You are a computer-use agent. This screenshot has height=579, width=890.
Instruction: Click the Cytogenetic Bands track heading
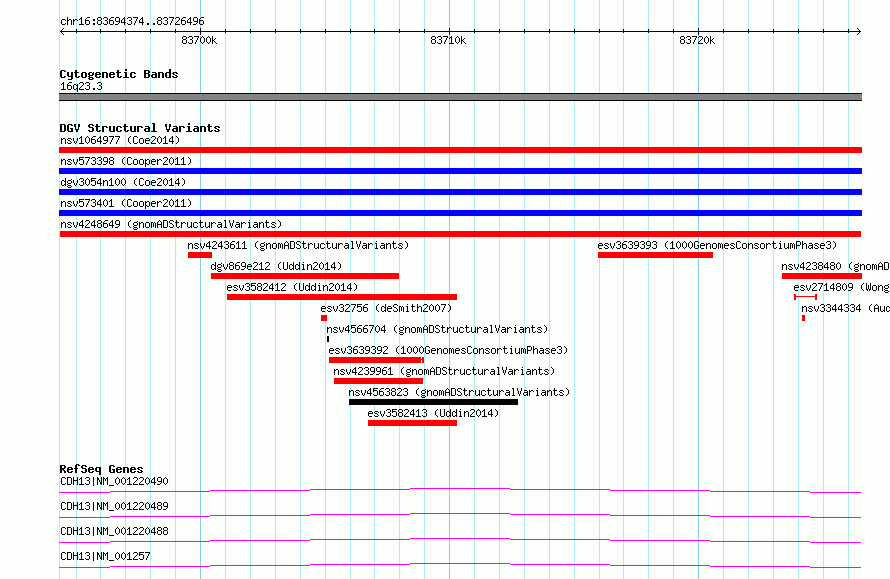(119, 74)
